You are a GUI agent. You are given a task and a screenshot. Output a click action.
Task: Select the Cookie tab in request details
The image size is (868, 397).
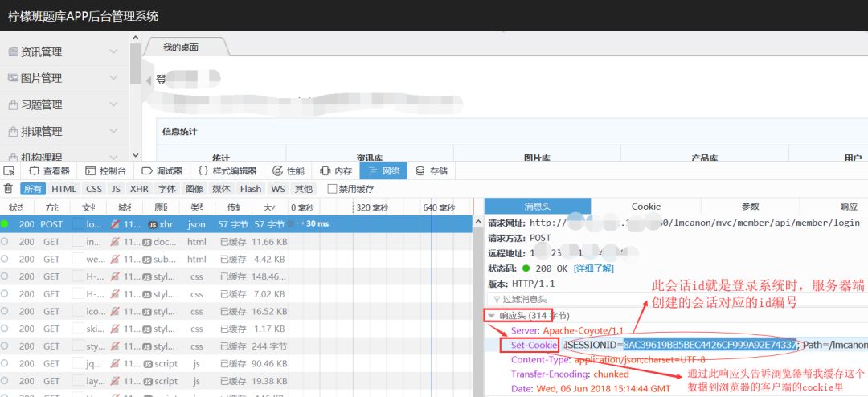tap(646, 207)
